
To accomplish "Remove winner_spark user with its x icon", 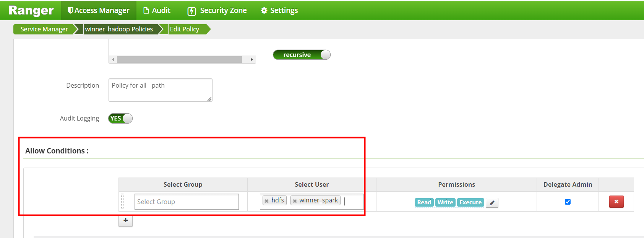I will (295, 201).
